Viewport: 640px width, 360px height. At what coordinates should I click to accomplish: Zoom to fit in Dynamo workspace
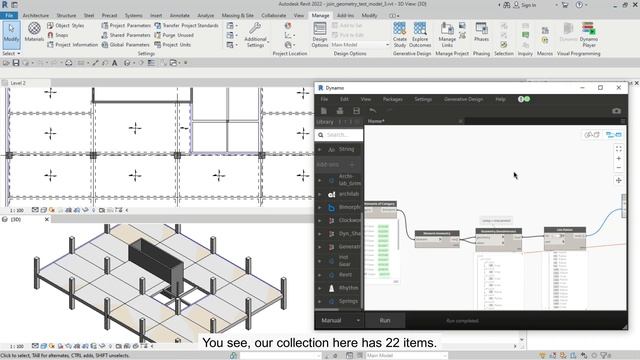click(618, 149)
